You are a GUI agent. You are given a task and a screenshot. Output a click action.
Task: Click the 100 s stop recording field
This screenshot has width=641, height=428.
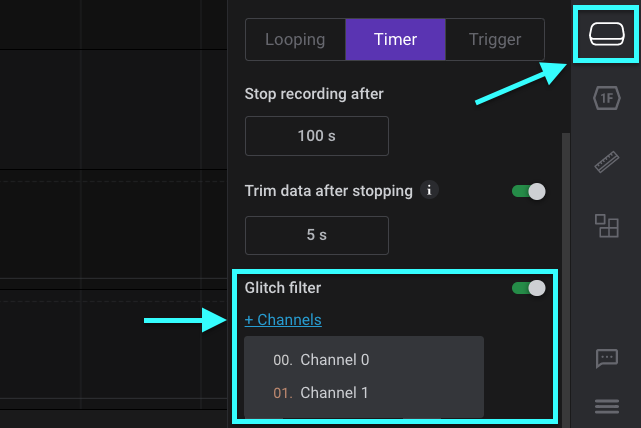(x=317, y=136)
